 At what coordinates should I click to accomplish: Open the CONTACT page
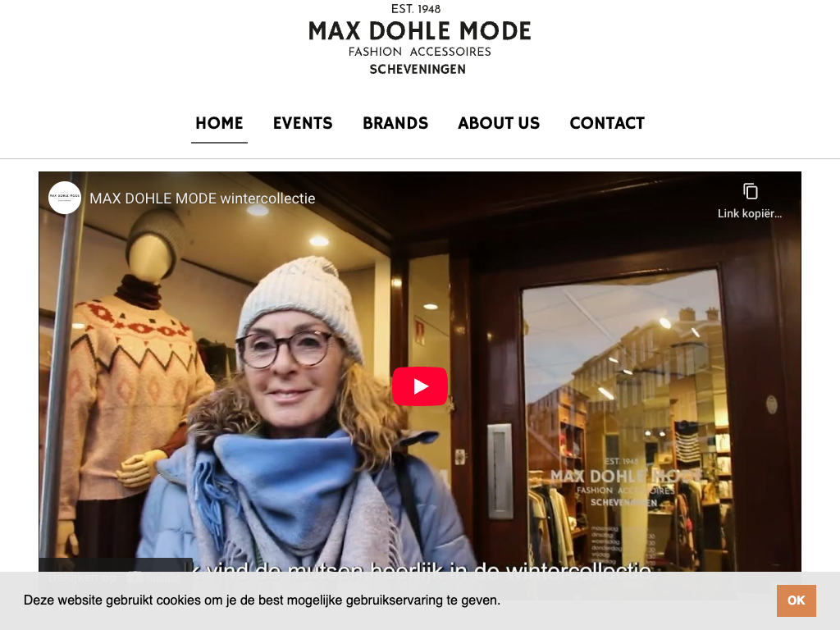pyautogui.click(x=607, y=123)
